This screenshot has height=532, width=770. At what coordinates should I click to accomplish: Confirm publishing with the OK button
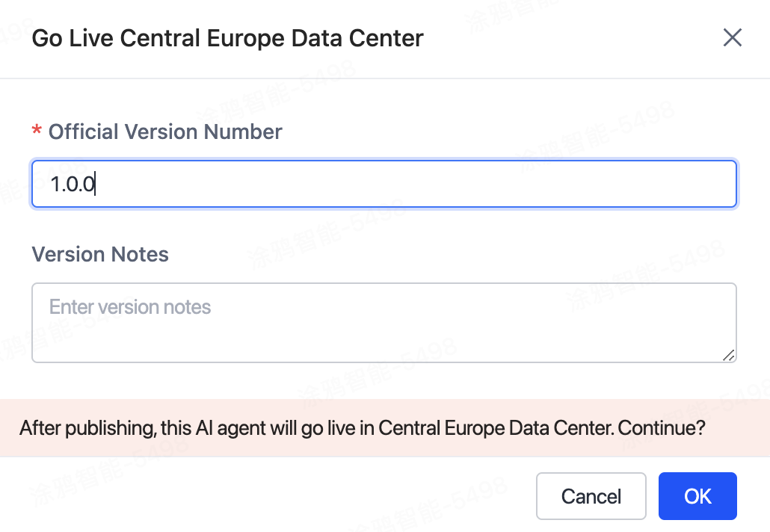pos(697,496)
